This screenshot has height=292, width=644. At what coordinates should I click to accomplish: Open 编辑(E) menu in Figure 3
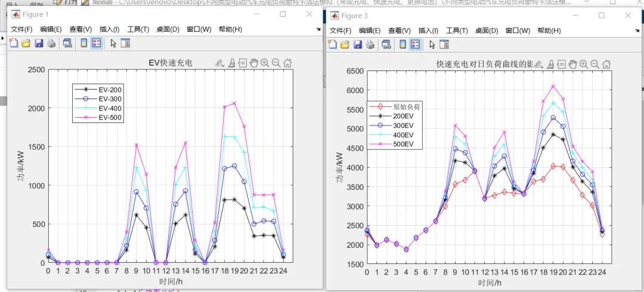tap(370, 31)
